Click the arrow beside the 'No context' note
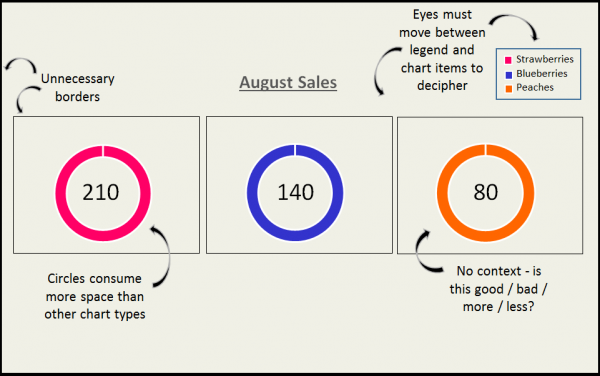Image resolution: width=600 pixels, height=376 pixels. [428, 251]
